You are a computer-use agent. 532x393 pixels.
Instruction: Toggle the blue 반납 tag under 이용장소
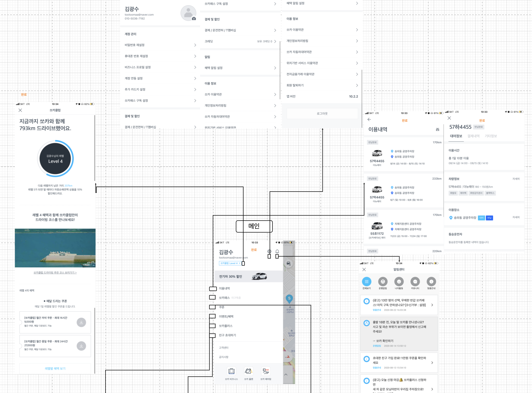[489, 218]
